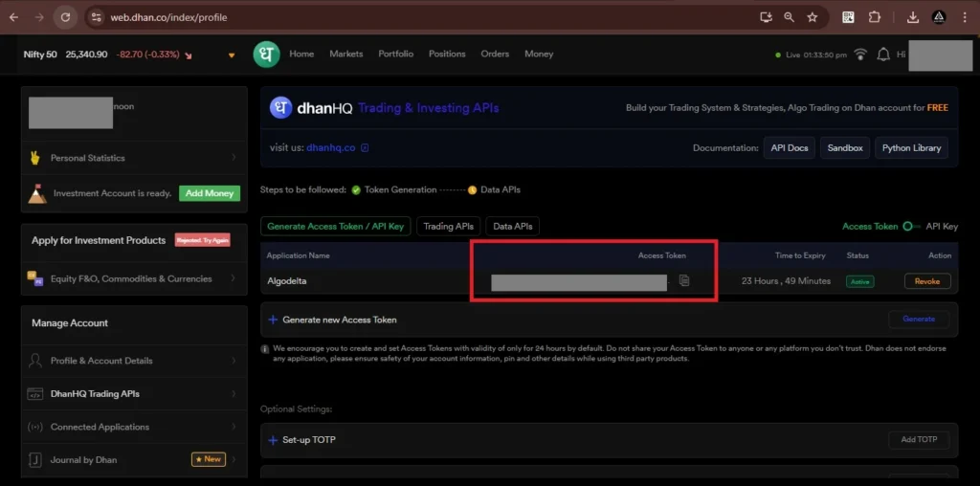Open the Portfolio menu item
The width and height of the screenshot is (980, 486).
[x=396, y=55]
